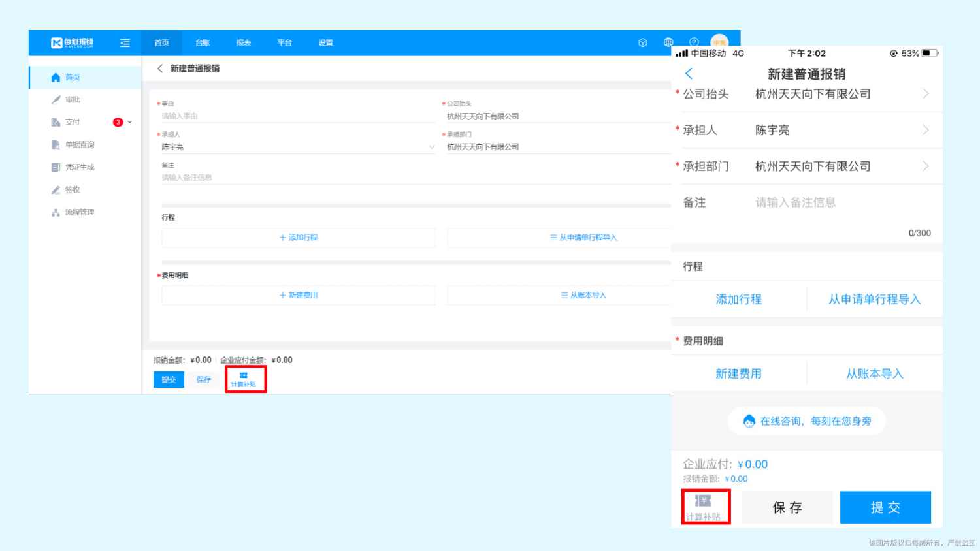Switch to the 报表 top menu

244,43
